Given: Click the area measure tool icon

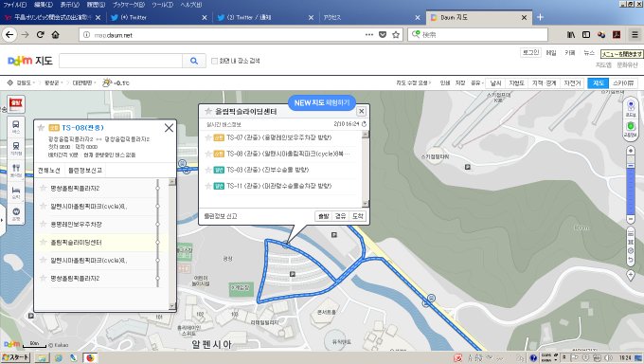Looking at the screenshot, I should 631,242.
